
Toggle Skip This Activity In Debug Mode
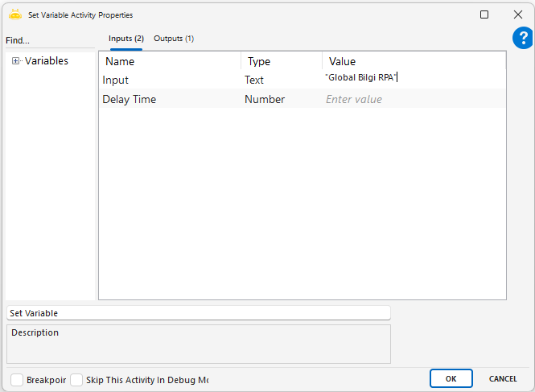click(x=77, y=379)
